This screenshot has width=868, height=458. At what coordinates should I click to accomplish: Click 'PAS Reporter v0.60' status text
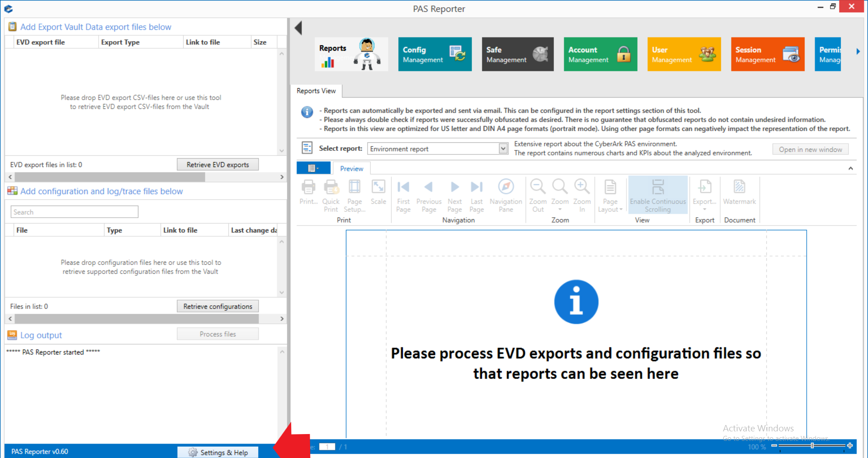40,452
